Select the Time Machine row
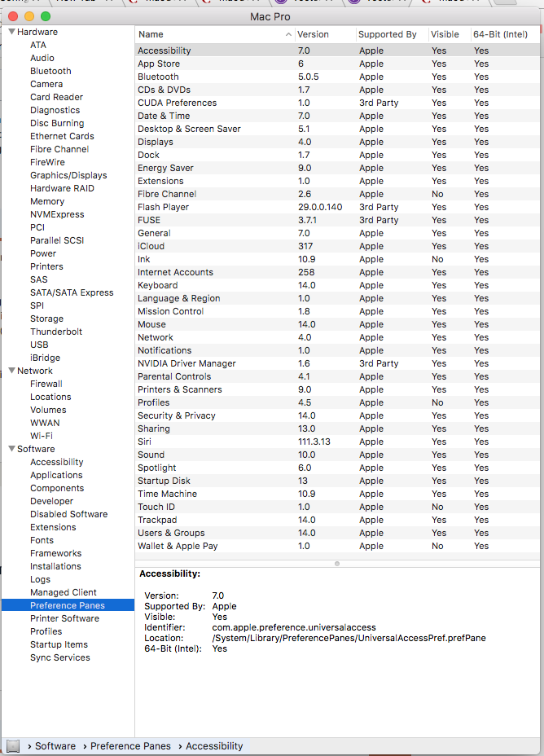 click(337, 494)
